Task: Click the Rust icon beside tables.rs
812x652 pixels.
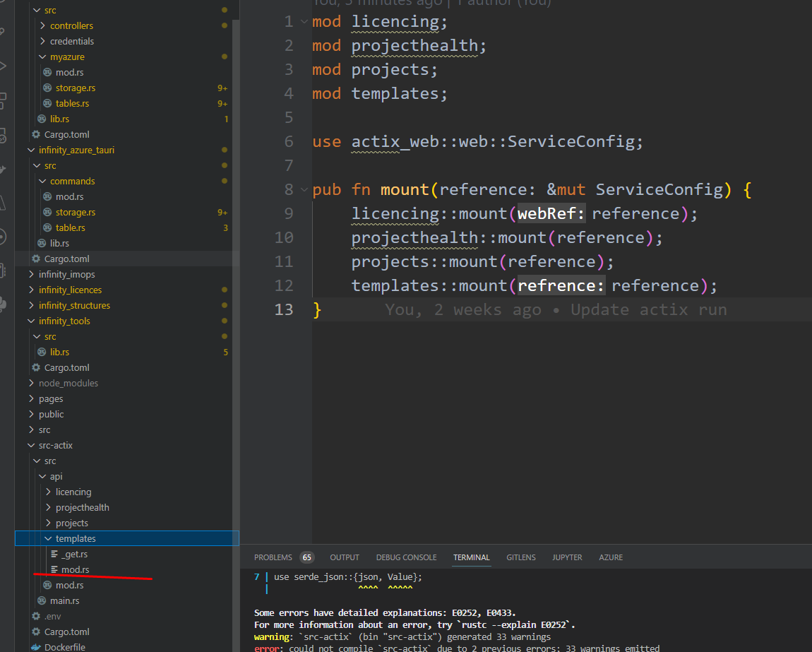Action: (x=47, y=103)
